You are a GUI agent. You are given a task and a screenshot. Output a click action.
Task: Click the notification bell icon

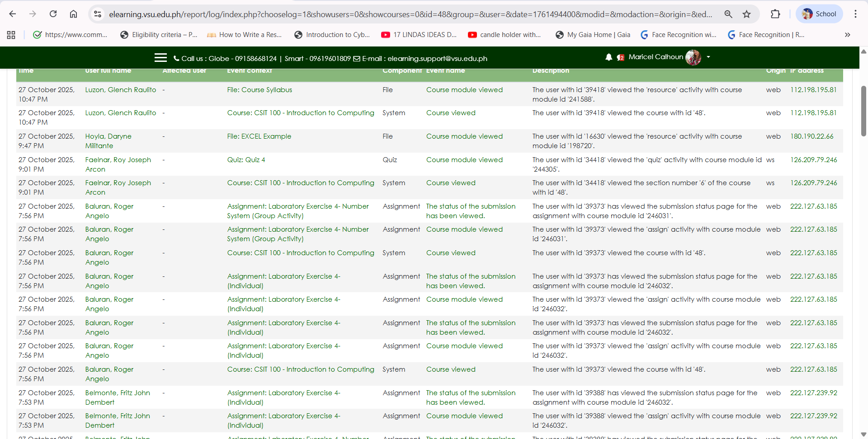[609, 57]
